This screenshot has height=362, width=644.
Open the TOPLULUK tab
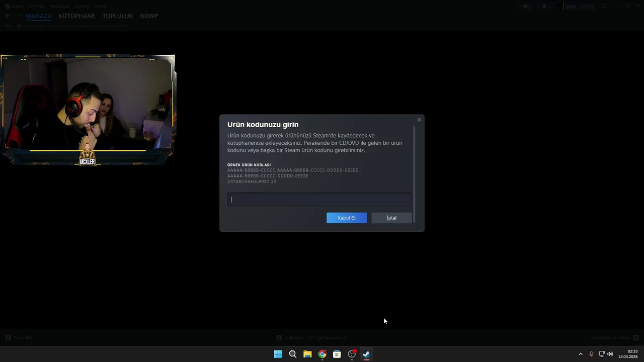tap(118, 16)
